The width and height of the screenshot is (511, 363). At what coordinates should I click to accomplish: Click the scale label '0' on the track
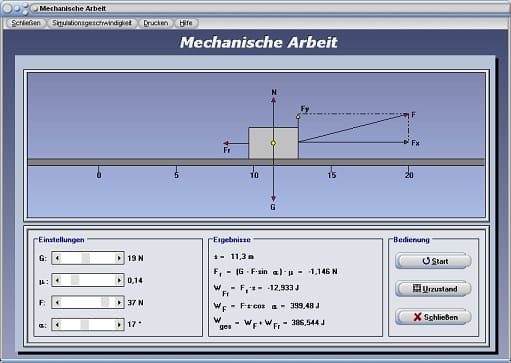(99, 175)
